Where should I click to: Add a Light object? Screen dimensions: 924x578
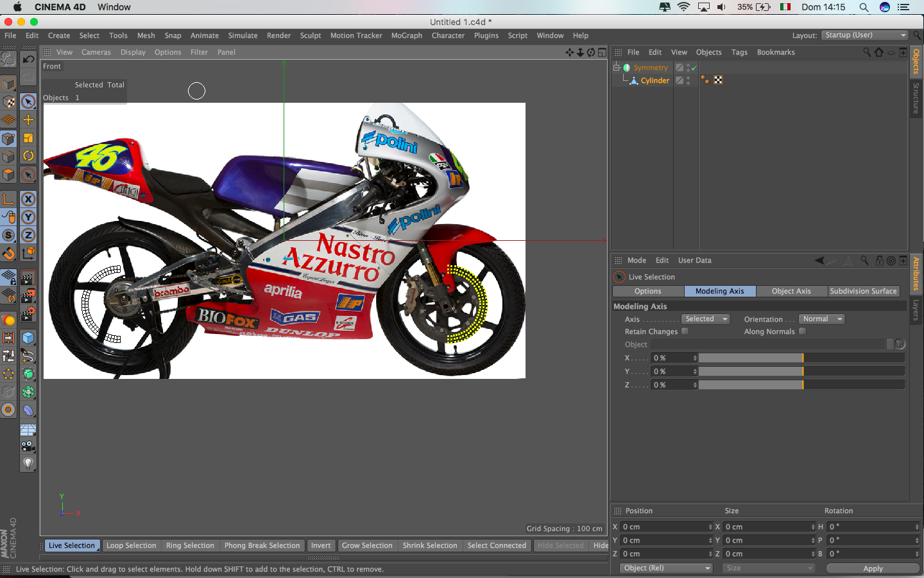tap(28, 463)
